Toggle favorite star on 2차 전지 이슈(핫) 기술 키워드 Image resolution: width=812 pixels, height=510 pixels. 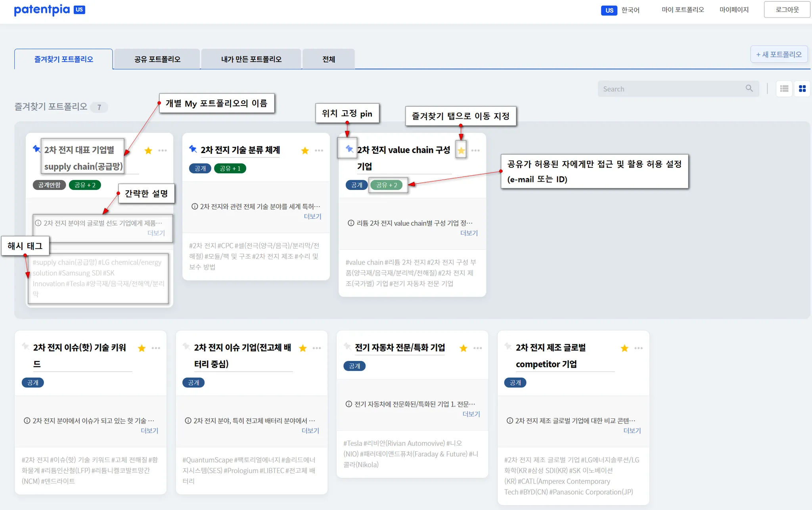point(142,348)
